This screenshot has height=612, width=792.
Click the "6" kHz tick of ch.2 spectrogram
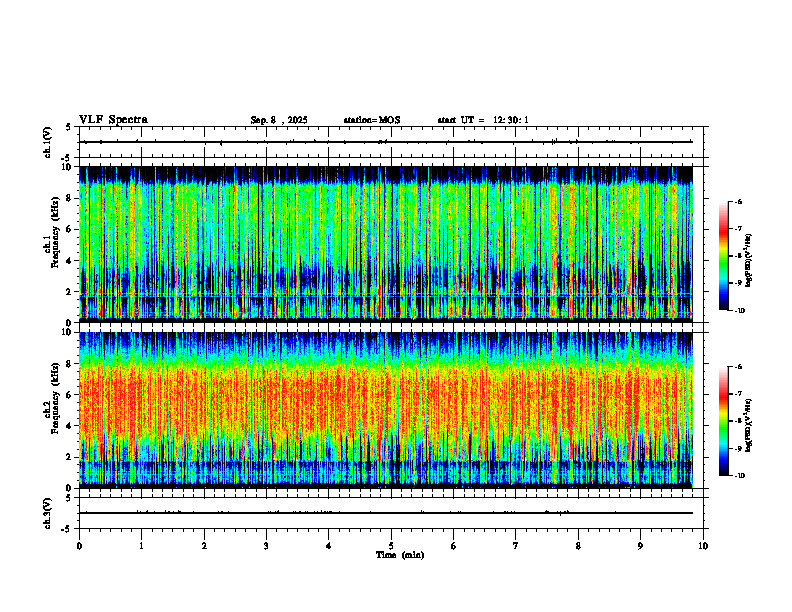(69, 395)
